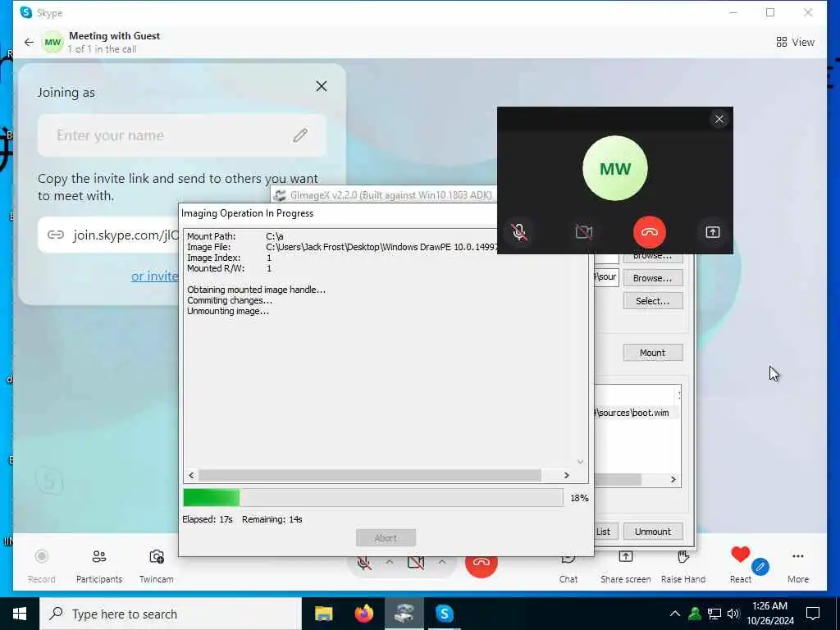The height and width of the screenshot is (630, 840).
Task: Open the Participants list
Action: [x=99, y=566]
